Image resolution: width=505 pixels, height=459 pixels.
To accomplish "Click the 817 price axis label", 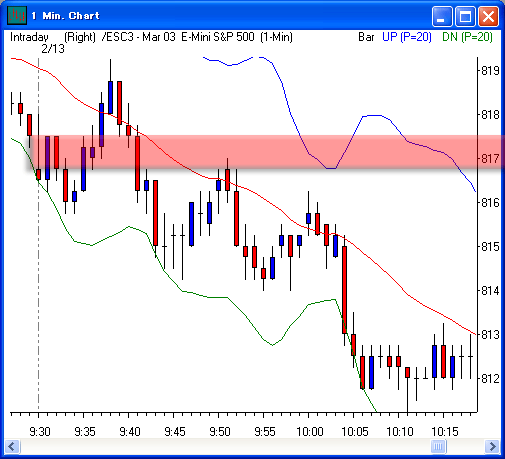I will (x=491, y=158).
